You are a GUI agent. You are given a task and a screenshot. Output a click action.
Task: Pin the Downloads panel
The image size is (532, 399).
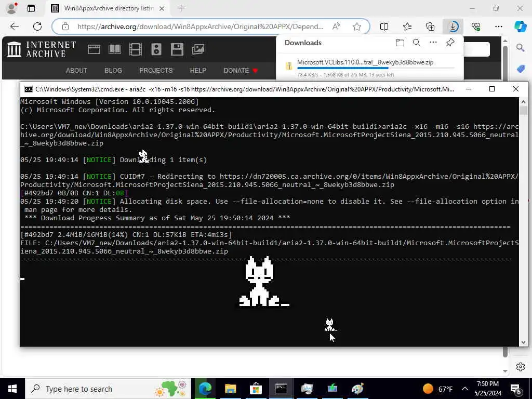pyautogui.click(x=450, y=43)
